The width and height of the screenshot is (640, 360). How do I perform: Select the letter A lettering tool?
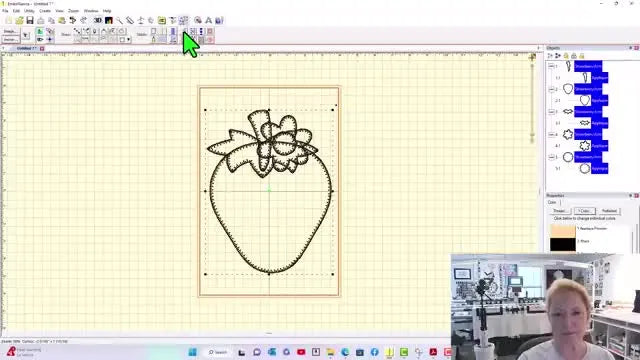click(x=209, y=20)
